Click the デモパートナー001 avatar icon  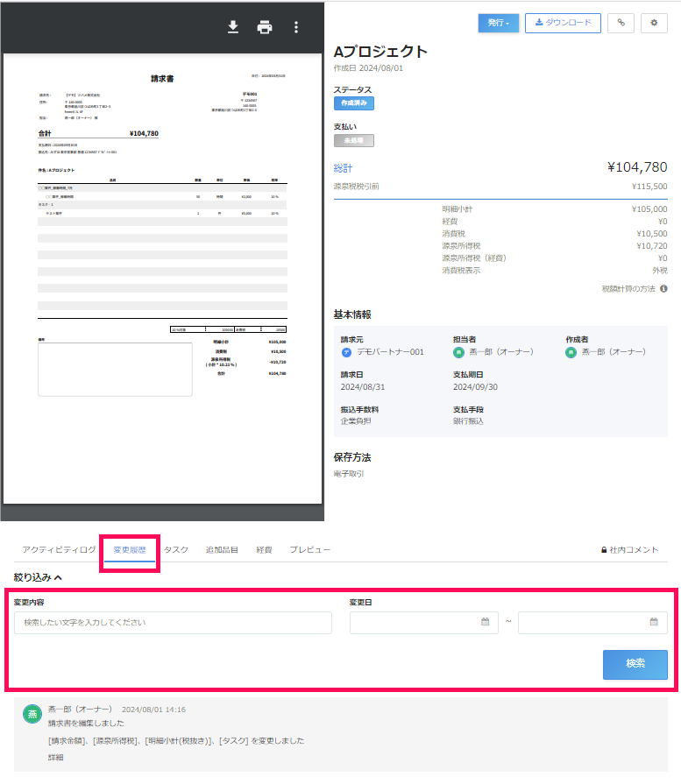tap(346, 352)
